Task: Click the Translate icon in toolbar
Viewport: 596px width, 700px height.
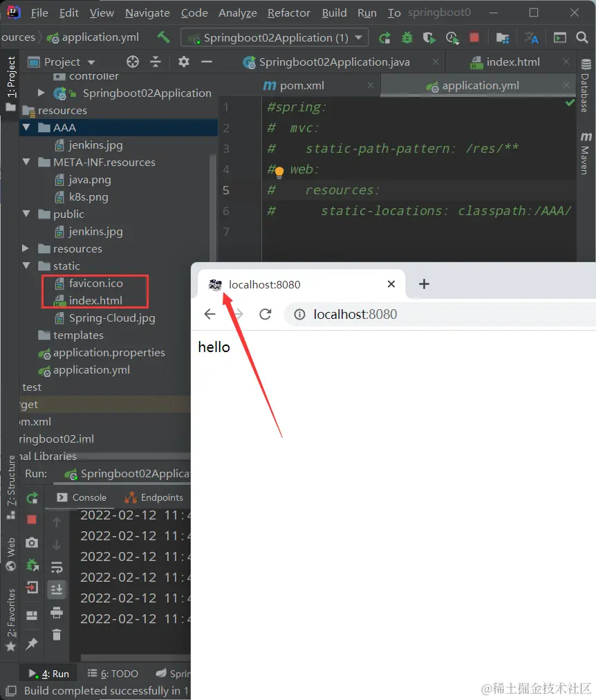Action: tap(531, 38)
